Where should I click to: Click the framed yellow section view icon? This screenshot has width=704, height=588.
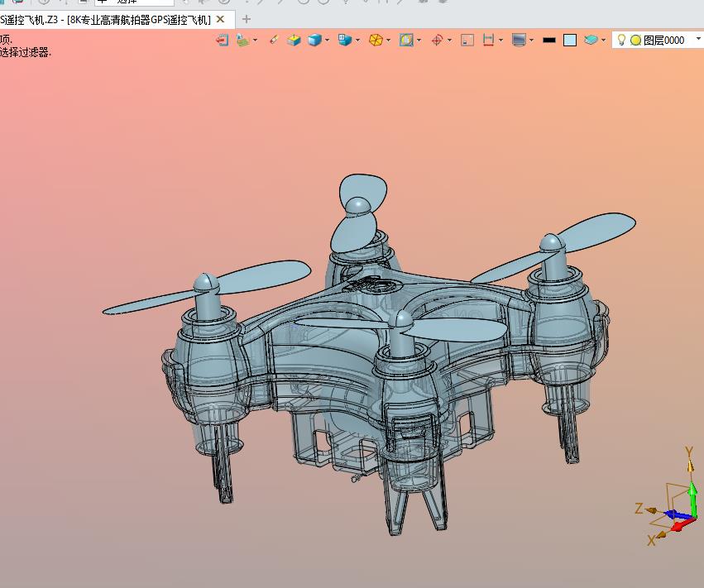tap(406, 41)
